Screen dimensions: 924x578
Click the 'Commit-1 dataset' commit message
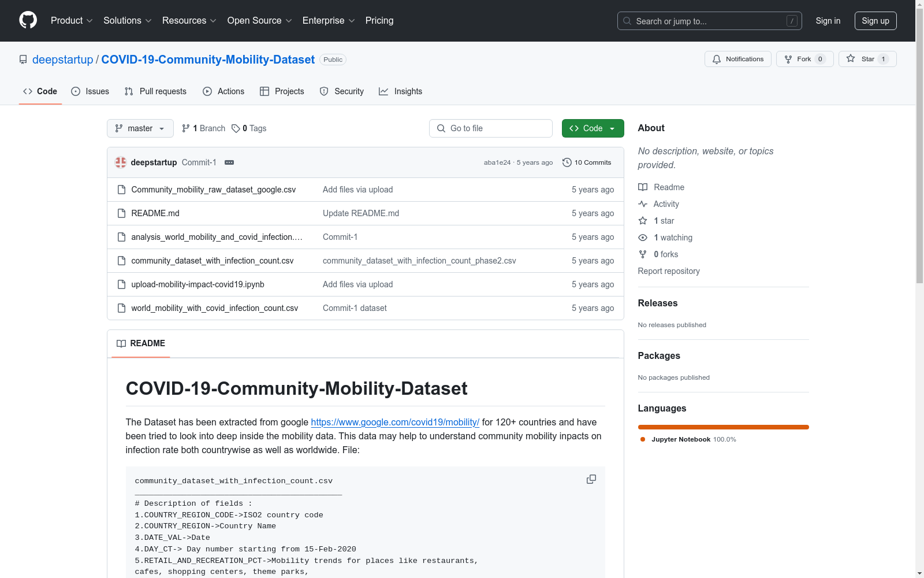(355, 308)
